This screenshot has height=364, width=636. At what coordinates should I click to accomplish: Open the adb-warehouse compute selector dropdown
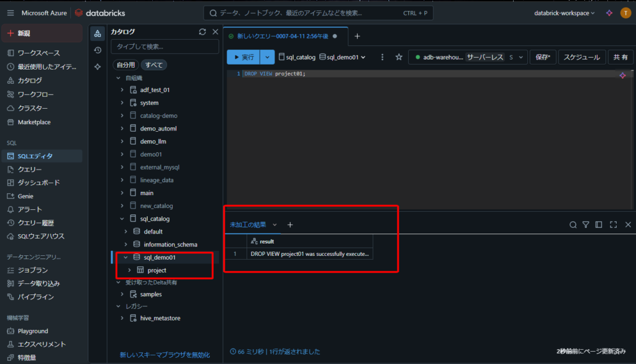pyautogui.click(x=468, y=57)
